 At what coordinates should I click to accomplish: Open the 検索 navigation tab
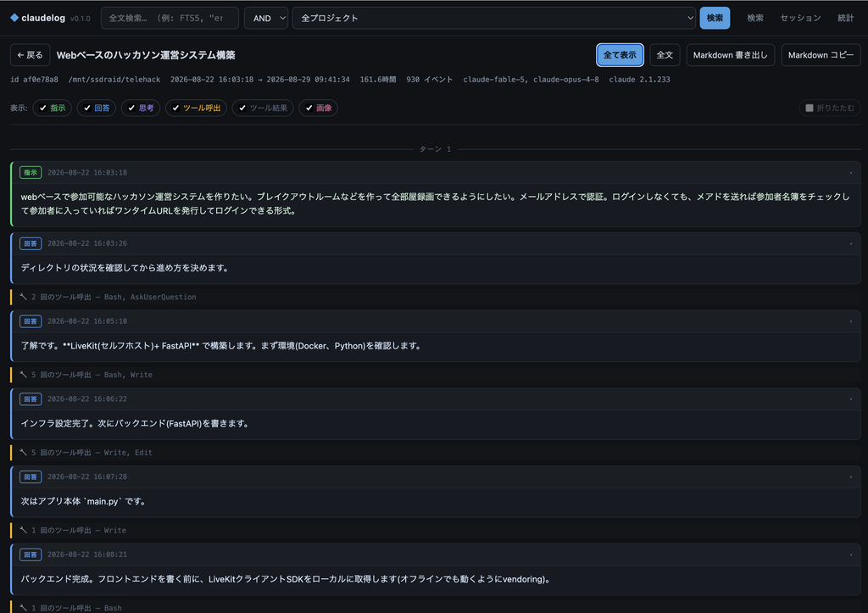(755, 18)
